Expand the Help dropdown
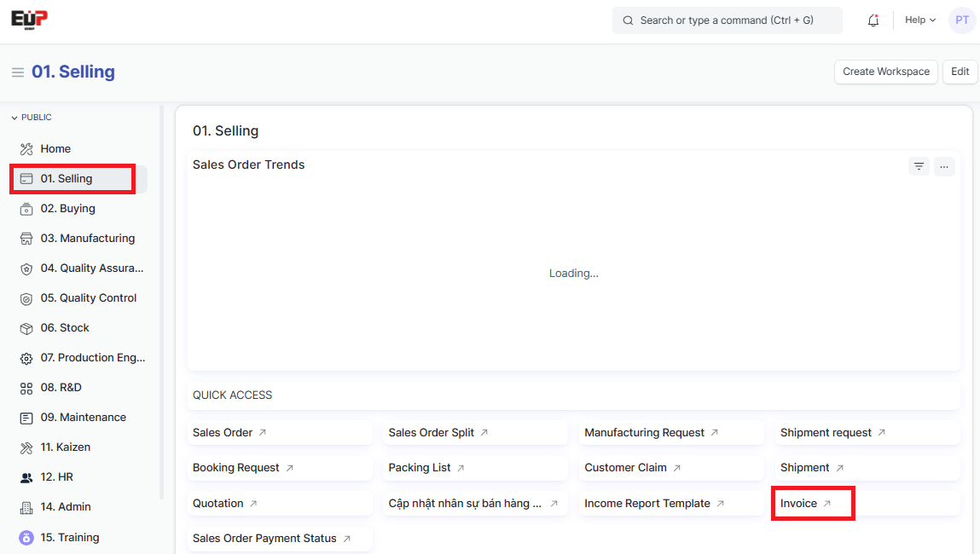 point(919,20)
